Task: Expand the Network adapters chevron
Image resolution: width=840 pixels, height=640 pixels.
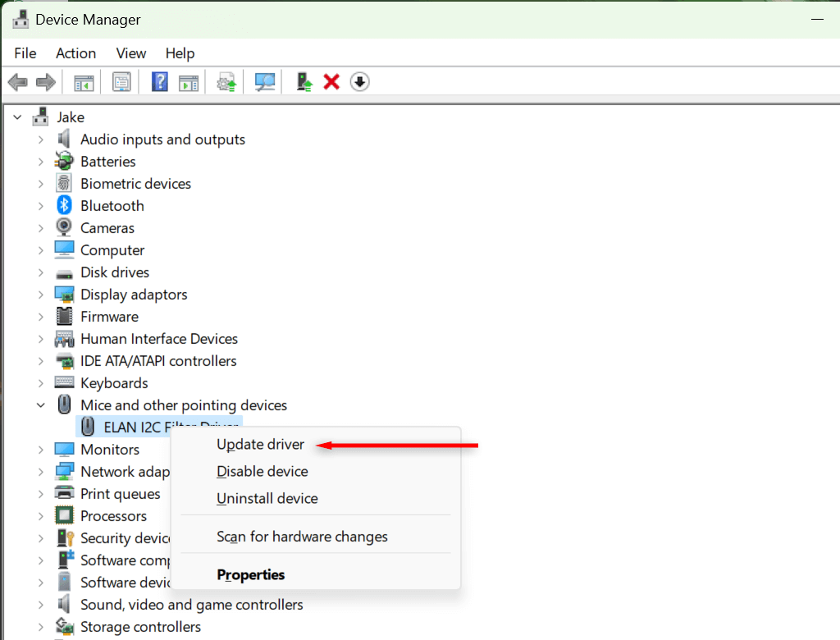Action: 41,472
